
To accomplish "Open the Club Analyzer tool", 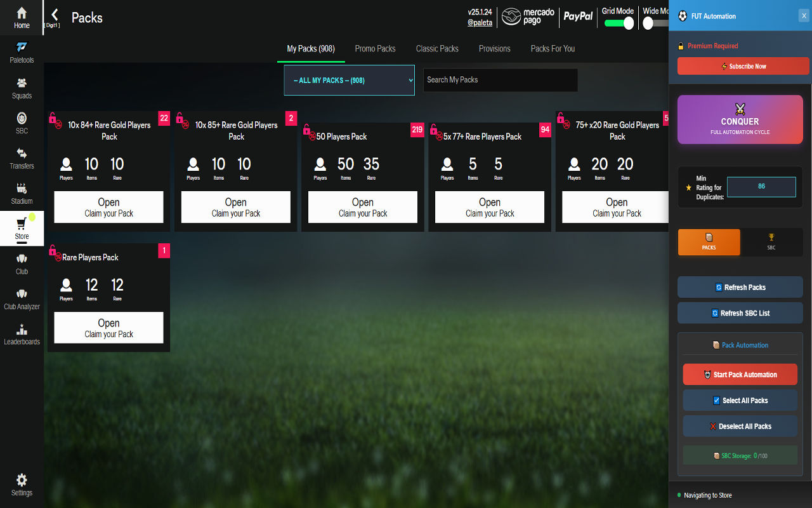I will (x=21, y=297).
